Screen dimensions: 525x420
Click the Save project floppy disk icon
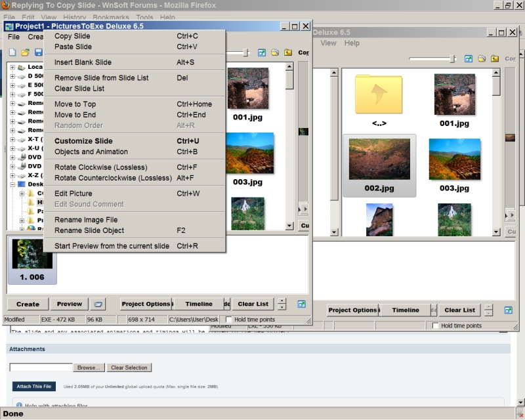38,52
